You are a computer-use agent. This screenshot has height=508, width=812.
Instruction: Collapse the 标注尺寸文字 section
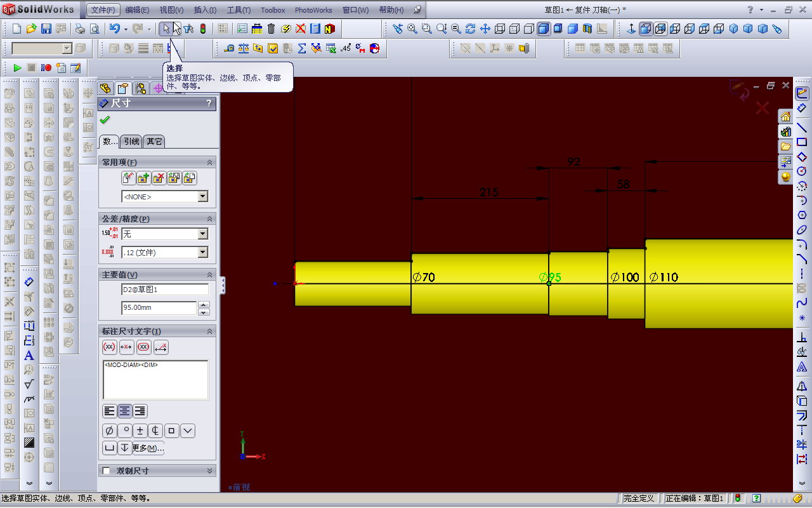(209, 331)
